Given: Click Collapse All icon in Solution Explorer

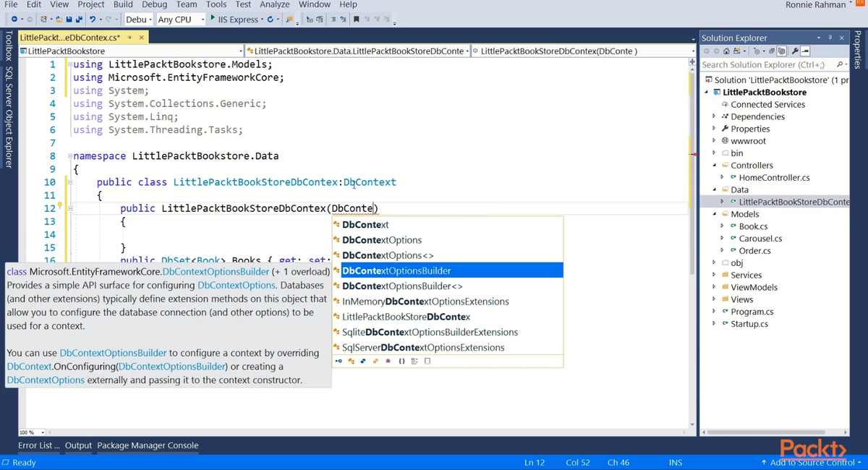Looking at the screenshot, I should pos(772,51).
